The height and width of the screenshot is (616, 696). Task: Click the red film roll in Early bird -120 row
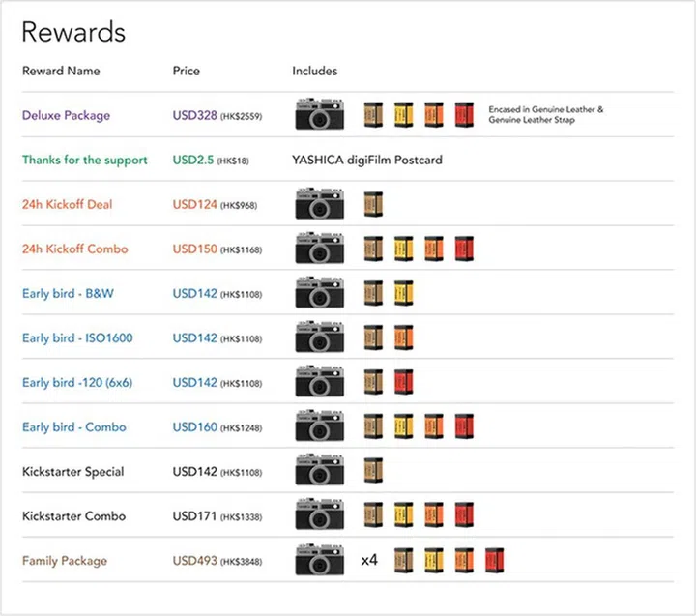(404, 382)
